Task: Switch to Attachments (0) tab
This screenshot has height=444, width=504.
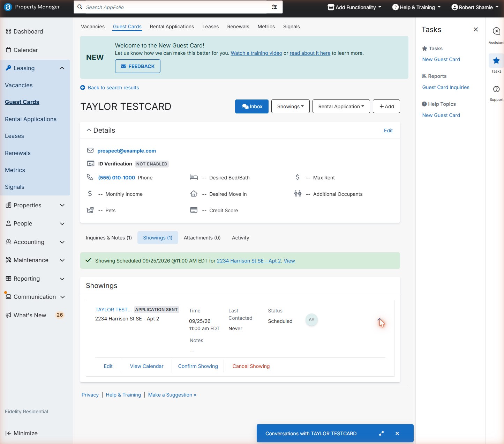Action: [x=202, y=238]
